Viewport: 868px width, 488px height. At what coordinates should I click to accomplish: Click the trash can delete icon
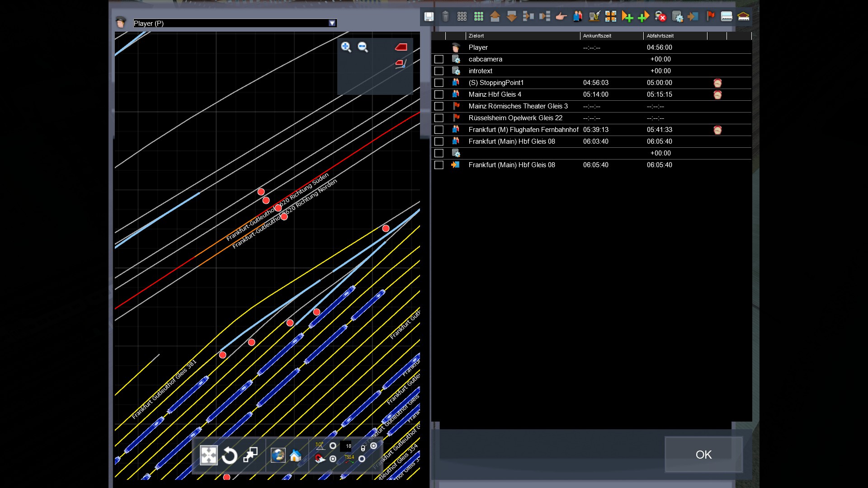pyautogui.click(x=445, y=17)
